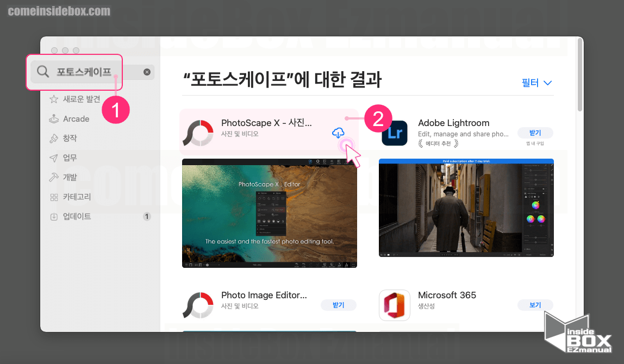Open the 창작 section

pos(70,138)
